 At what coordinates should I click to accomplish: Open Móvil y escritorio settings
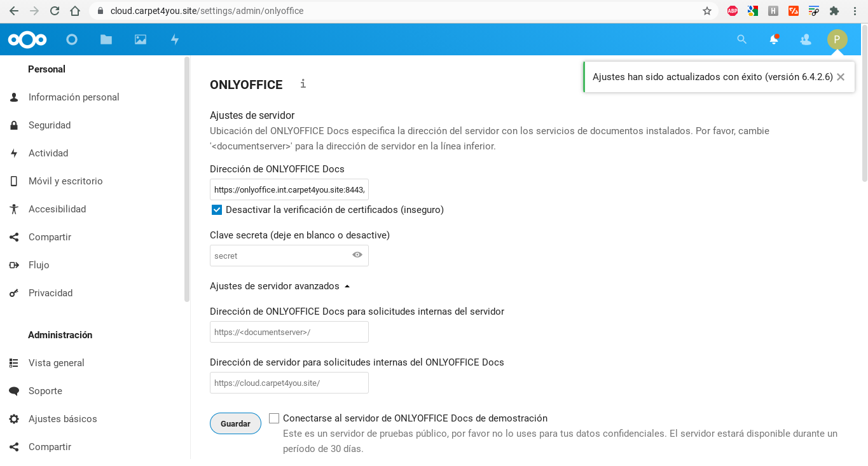click(x=65, y=181)
